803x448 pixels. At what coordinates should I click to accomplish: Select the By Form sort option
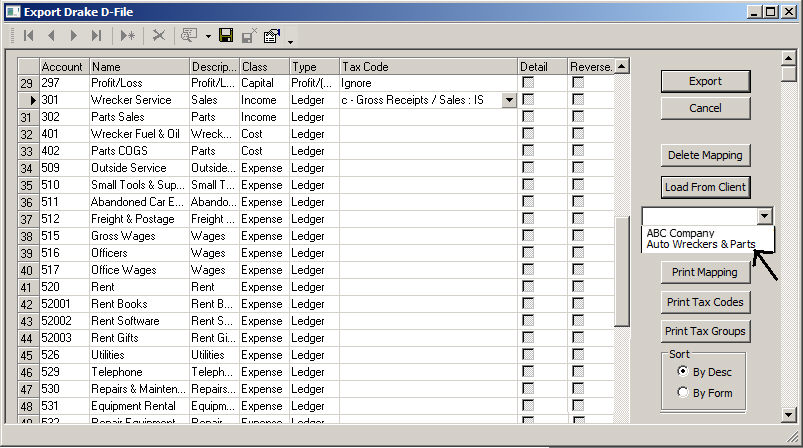click(683, 392)
